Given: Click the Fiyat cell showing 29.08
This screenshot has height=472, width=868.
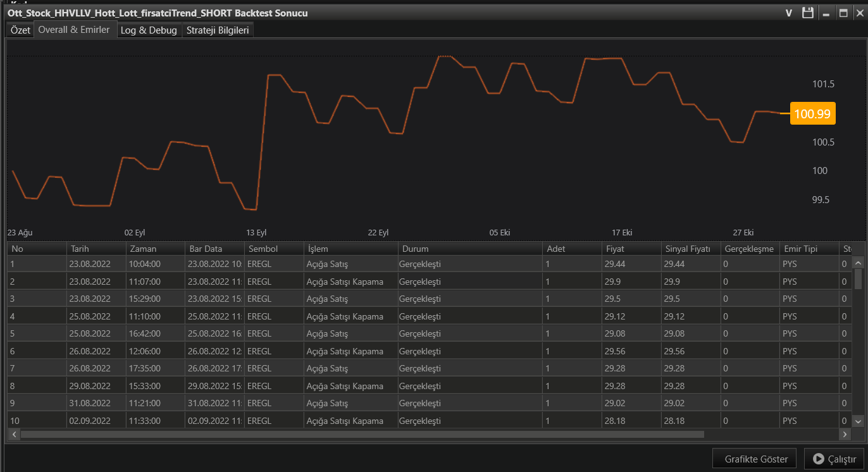Looking at the screenshot, I should [x=631, y=333].
